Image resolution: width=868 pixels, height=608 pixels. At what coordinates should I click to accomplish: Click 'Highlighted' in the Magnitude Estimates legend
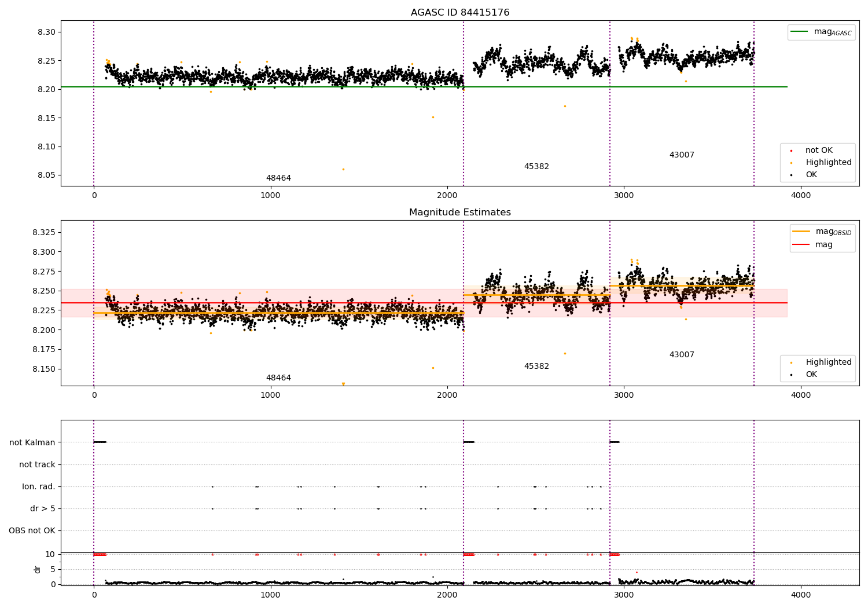[829, 362]
